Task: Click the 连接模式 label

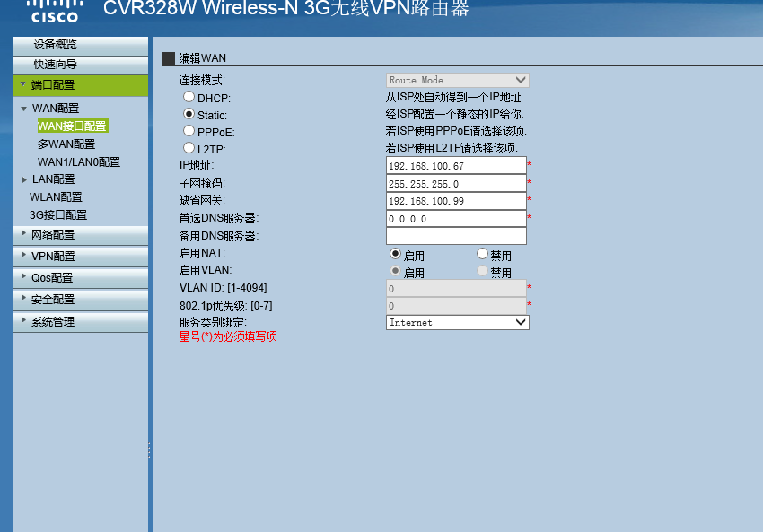Action: (x=202, y=80)
